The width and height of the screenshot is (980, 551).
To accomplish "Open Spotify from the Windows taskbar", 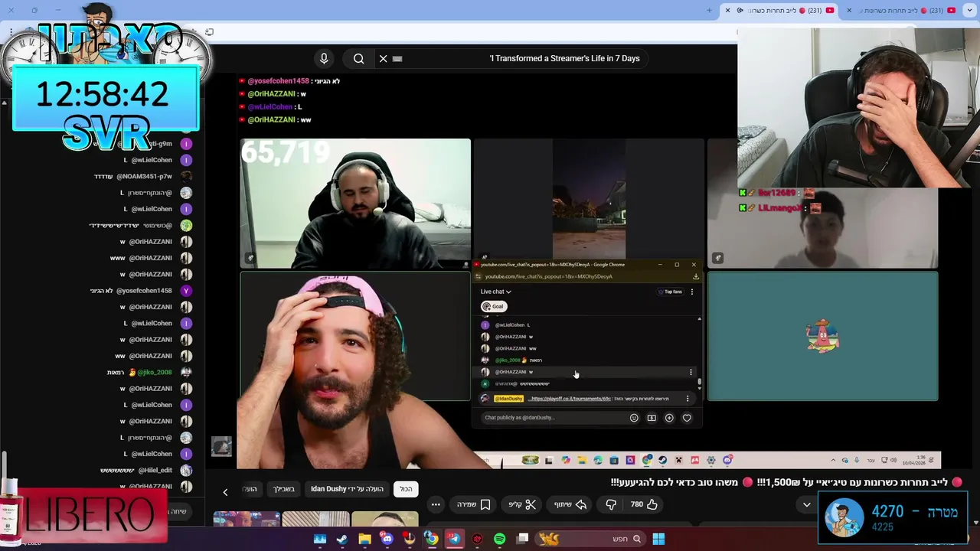I will [x=499, y=539].
